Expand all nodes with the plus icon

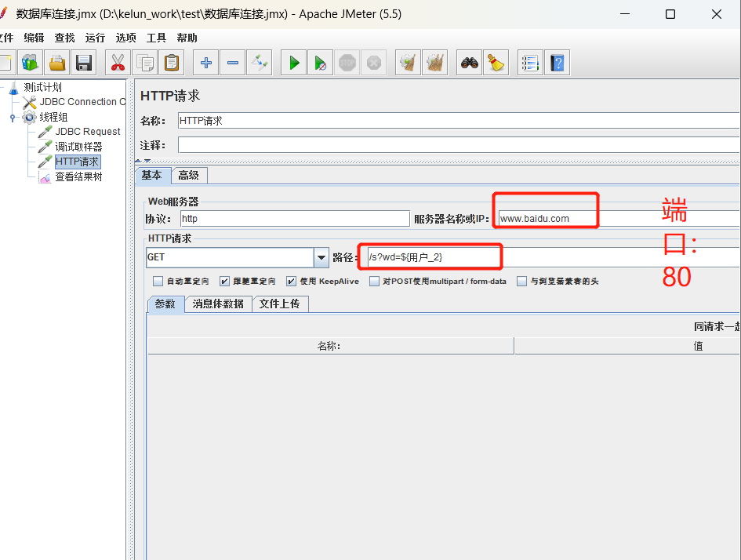(206, 63)
